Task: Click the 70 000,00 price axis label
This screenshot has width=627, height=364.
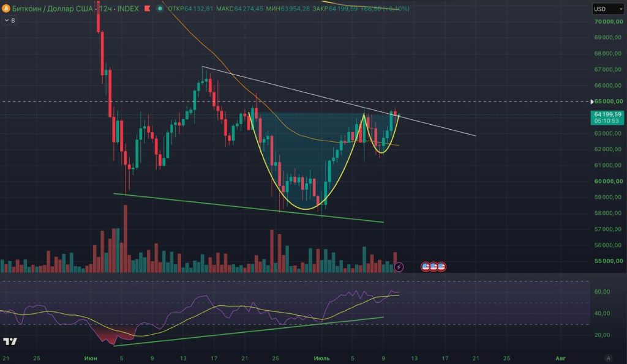Action: tap(608, 21)
